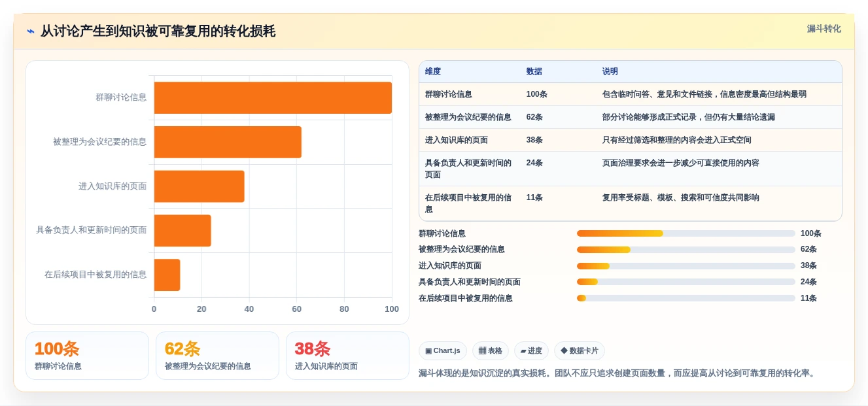Click description 页面治理要求会进一步减少可直接使用的内容
The width and height of the screenshot is (868, 406).
coord(681,163)
